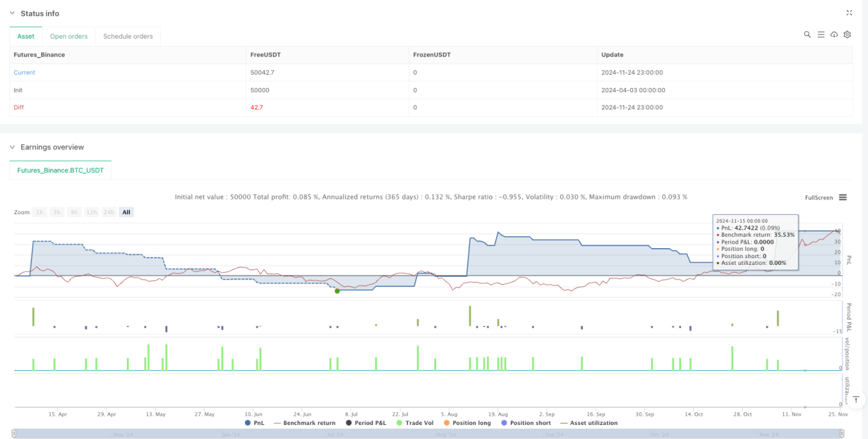This screenshot has width=868, height=439.
Task: Click the green marker dot on the PnL line
Action: pyautogui.click(x=337, y=291)
